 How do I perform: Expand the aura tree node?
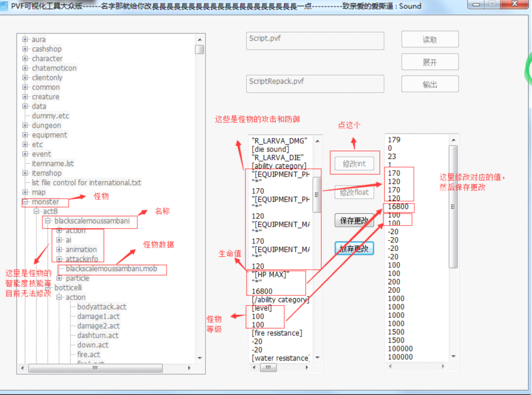coord(25,39)
